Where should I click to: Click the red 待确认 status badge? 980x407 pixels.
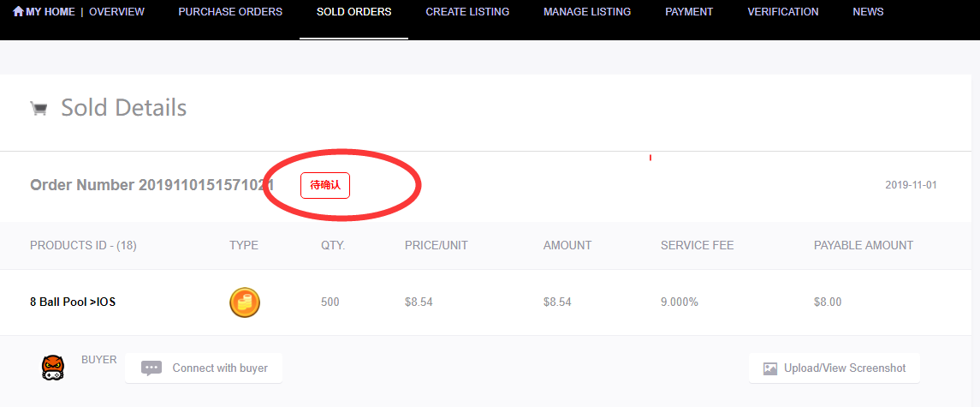(x=325, y=185)
